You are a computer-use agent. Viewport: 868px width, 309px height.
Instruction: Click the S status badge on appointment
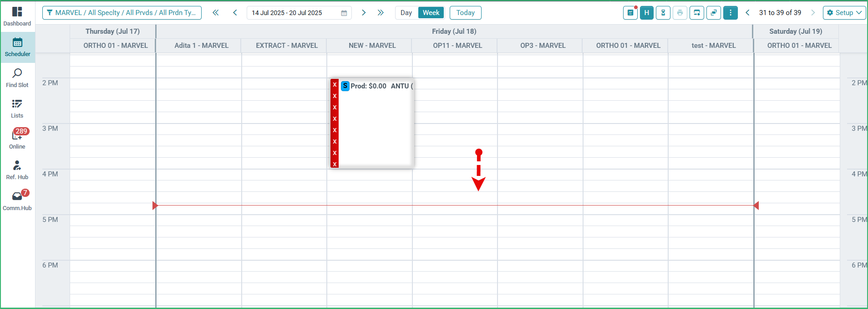point(345,86)
